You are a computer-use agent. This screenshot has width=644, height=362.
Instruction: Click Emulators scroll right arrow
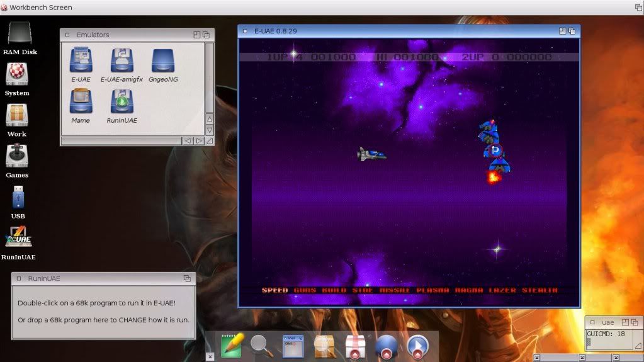pyautogui.click(x=199, y=140)
